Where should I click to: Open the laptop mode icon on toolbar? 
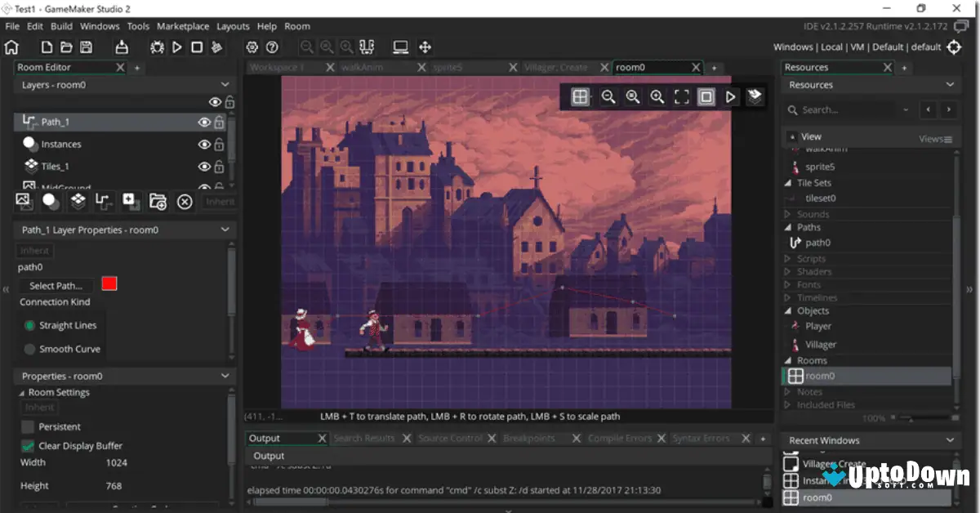[399, 47]
